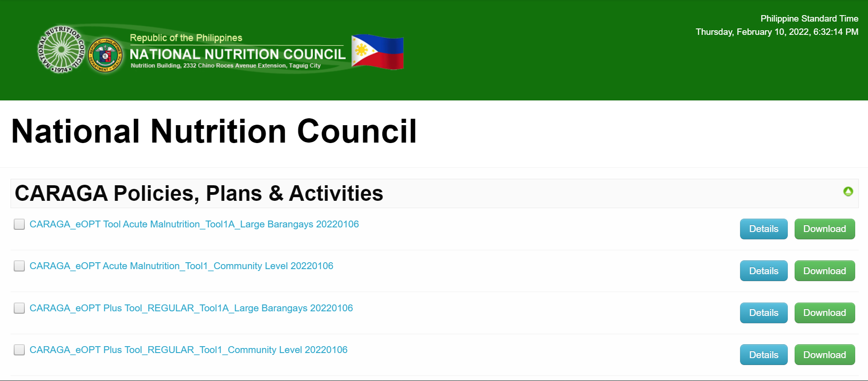Check box for Tool1A Acute Malnutrition Large Barangays

[19, 224]
